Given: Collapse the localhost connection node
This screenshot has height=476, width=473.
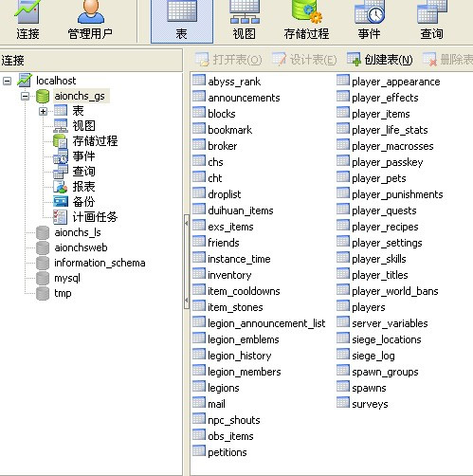Looking at the screenshot, I should tap(7, 81).
